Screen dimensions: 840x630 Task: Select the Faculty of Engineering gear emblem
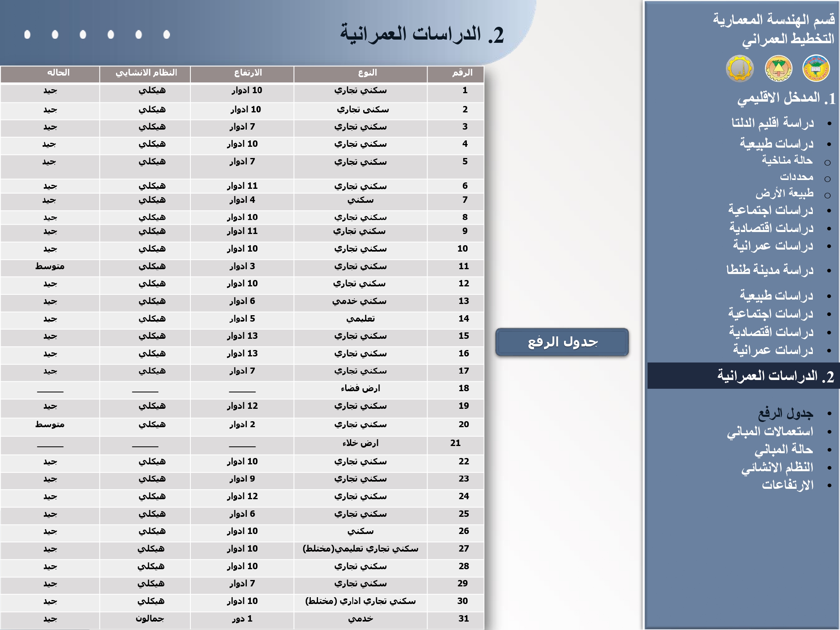tap(741, 69)
